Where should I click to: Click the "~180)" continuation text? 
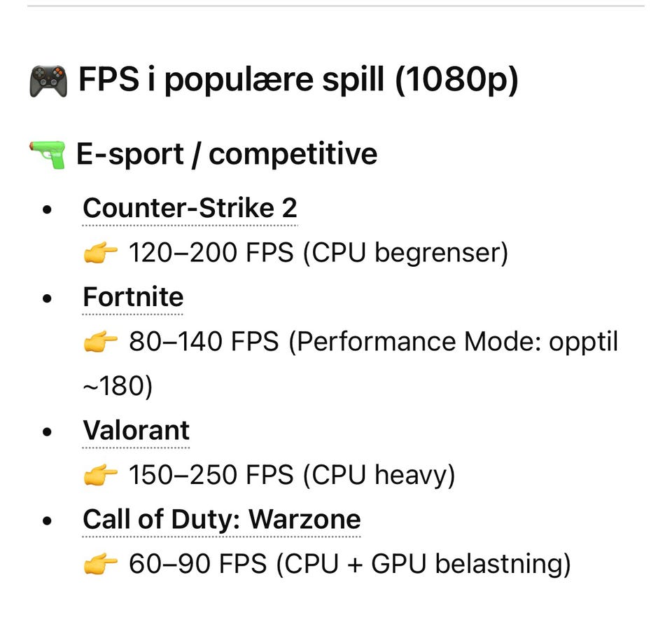tap(118, 387)
